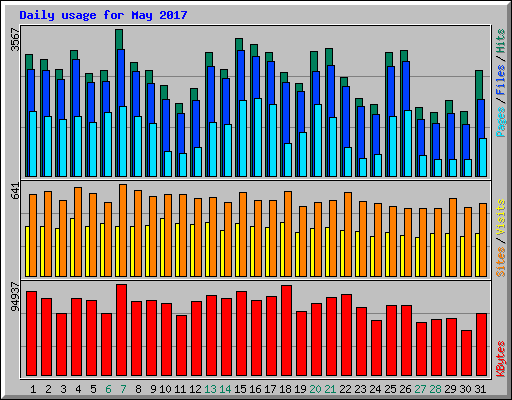Select day label 24 on the x-axis
Screen dimensions: 512x400
[x=375, y=389]
